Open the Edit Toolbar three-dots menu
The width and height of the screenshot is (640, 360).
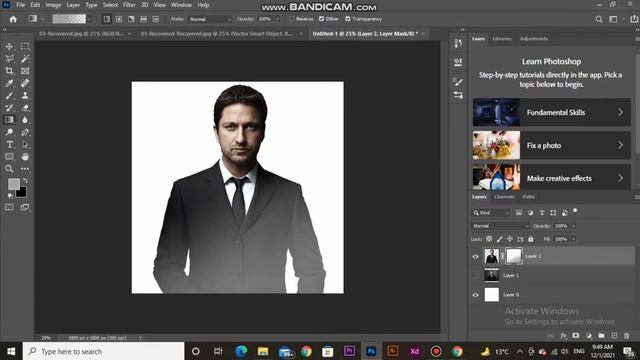tap(25, 169)
